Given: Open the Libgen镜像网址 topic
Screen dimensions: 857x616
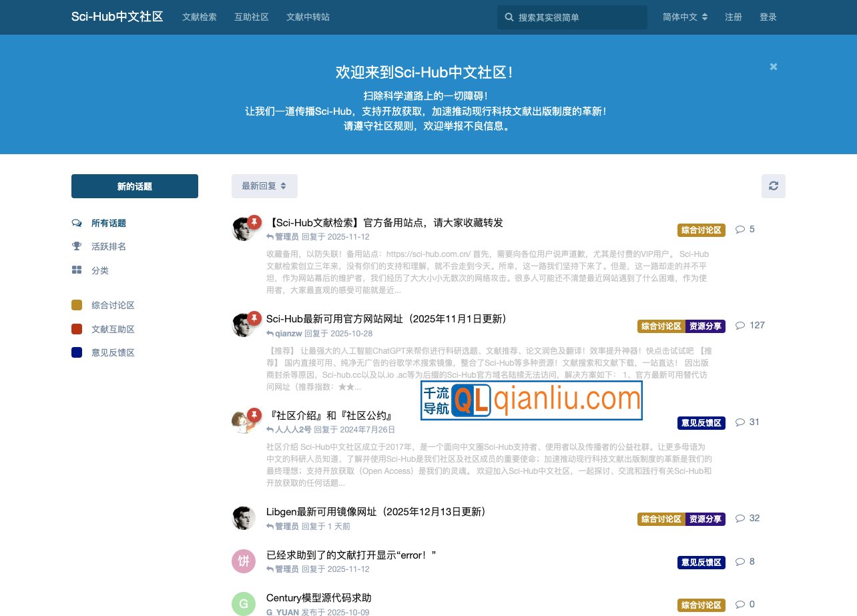Looking at the screenshot, I should click(376, 511).
